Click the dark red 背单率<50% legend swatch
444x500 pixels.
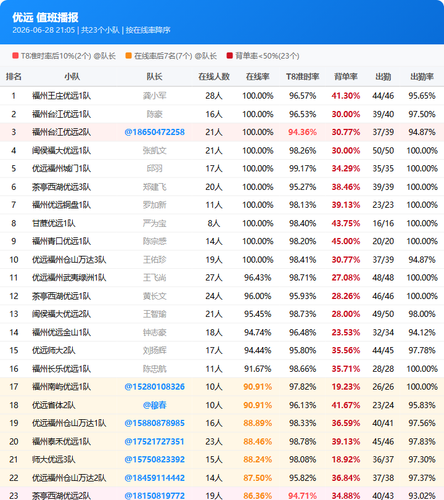[x=230, y=56]
